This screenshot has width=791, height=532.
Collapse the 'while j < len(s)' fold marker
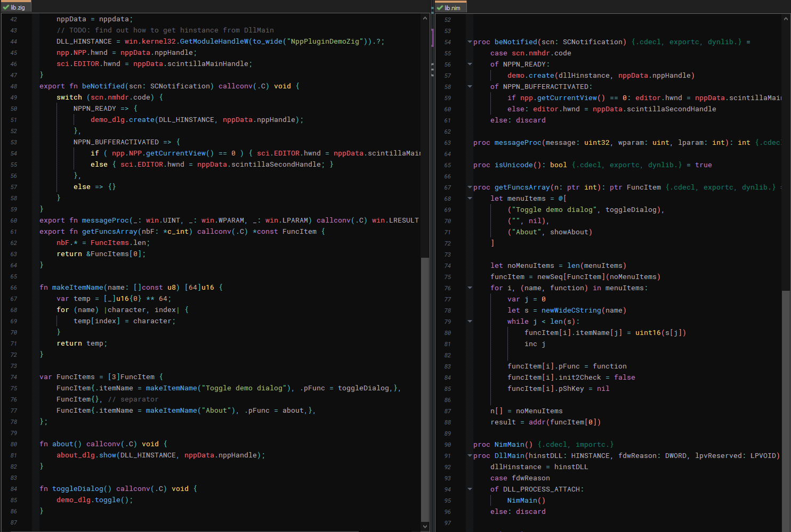[470, 321]
